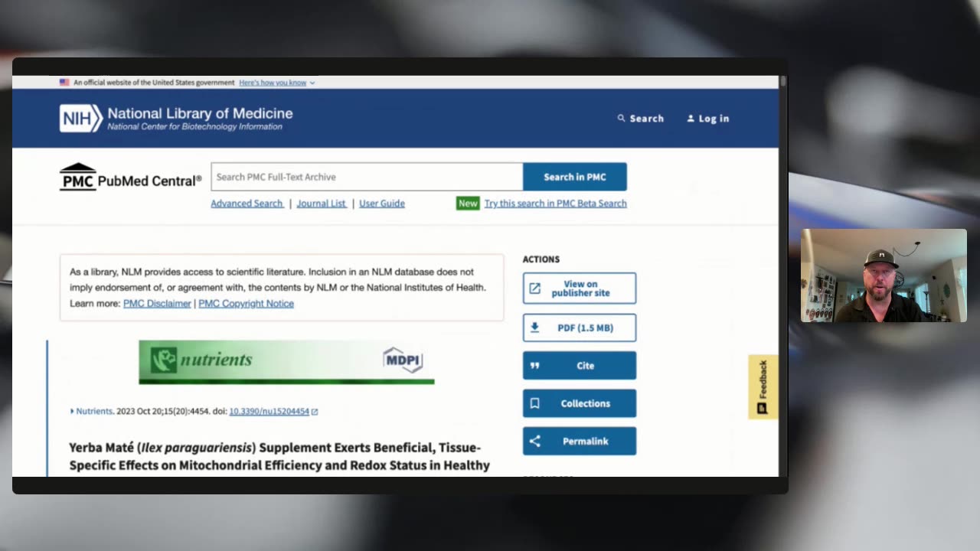
Task: Click the Permalink button
Action: point(580,442)
